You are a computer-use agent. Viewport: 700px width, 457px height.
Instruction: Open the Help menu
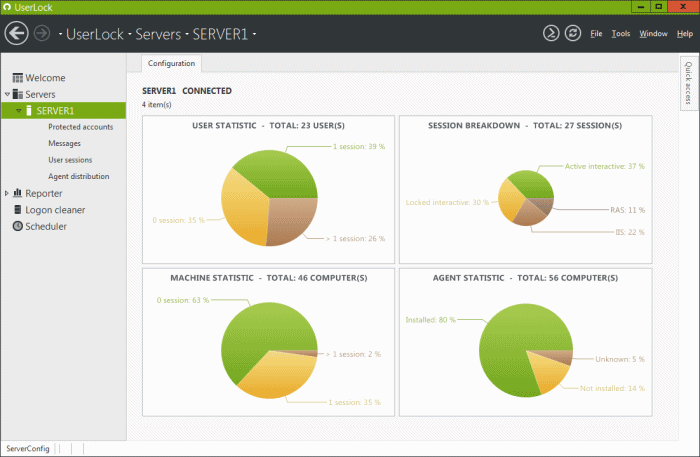684,33
